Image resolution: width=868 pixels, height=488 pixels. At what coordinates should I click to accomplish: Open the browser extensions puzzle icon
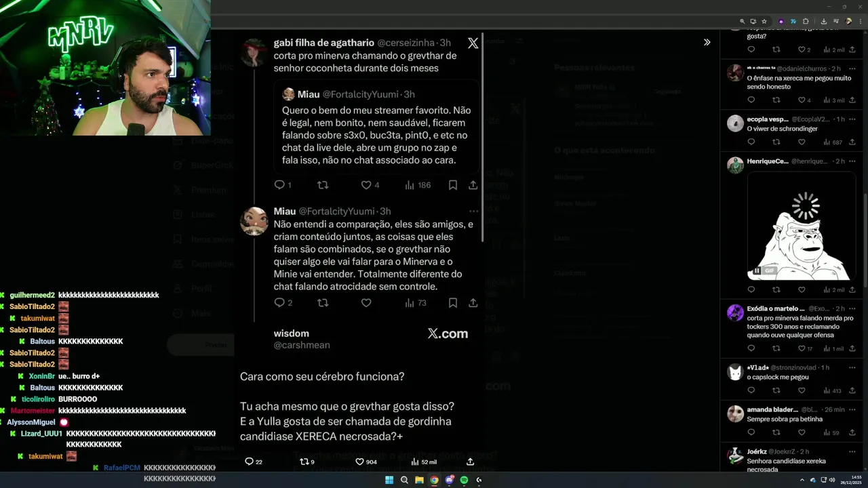pyautogui.click(x=806, y=21)
